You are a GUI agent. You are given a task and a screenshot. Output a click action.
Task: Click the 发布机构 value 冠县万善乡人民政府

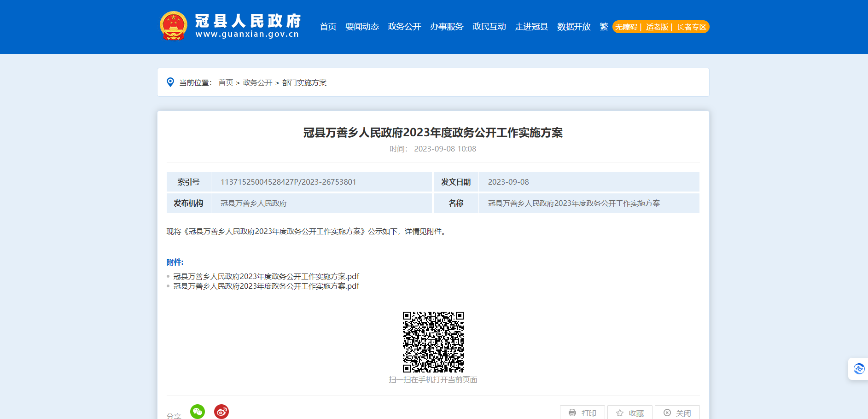coord(253,203)
